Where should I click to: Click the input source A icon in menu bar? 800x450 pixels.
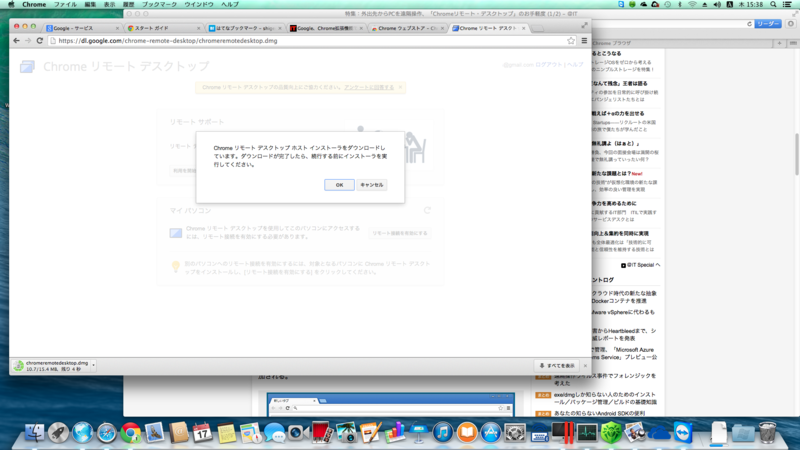click(x=730, y=4)
